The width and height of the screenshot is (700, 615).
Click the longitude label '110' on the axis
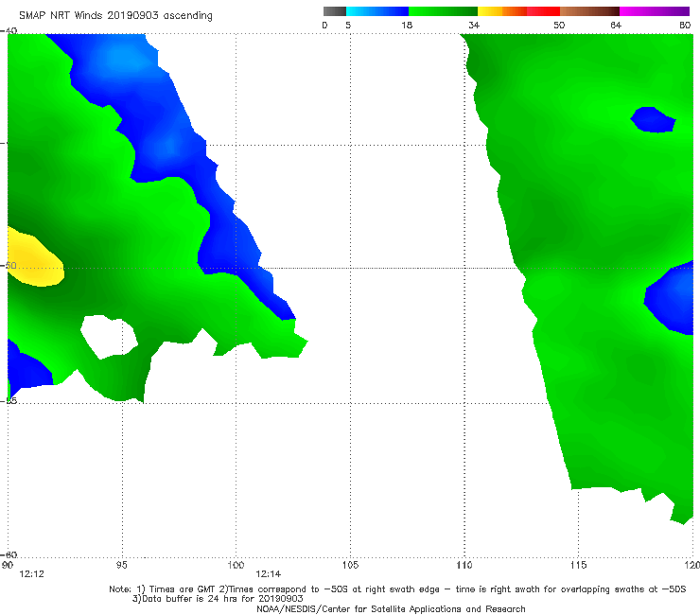point(464,565)
